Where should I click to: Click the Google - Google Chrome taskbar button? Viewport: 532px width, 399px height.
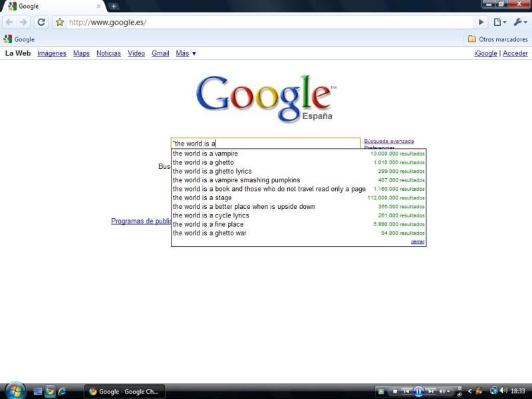(124, 392)
